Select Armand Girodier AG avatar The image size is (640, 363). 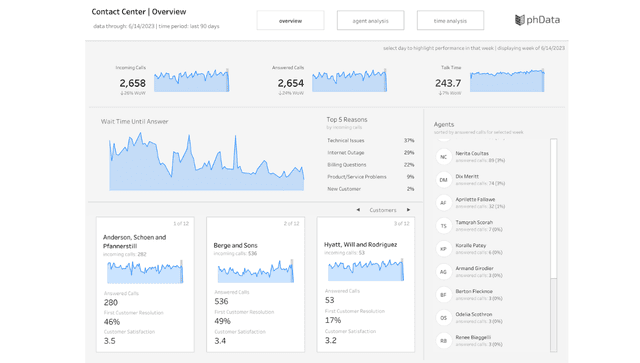tap(444, 272)
